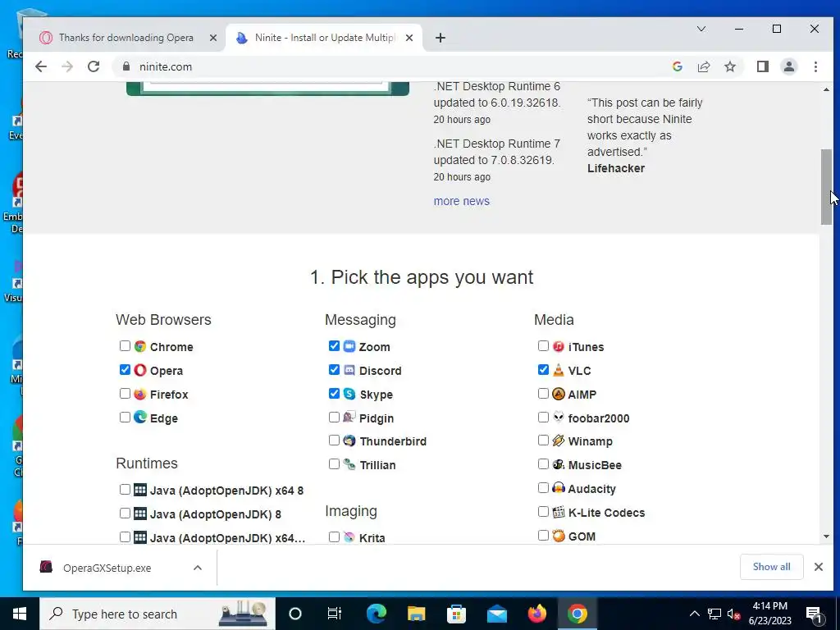This screenshot has width=840, height=630.
Task: Show hidden system tray icons
Action: [694, 614]
